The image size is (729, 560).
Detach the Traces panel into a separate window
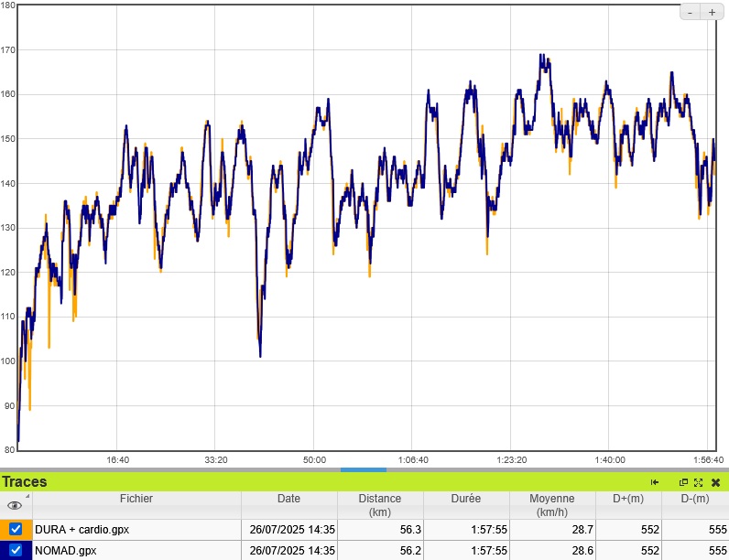pyautogui.click(x=683, y=482)
